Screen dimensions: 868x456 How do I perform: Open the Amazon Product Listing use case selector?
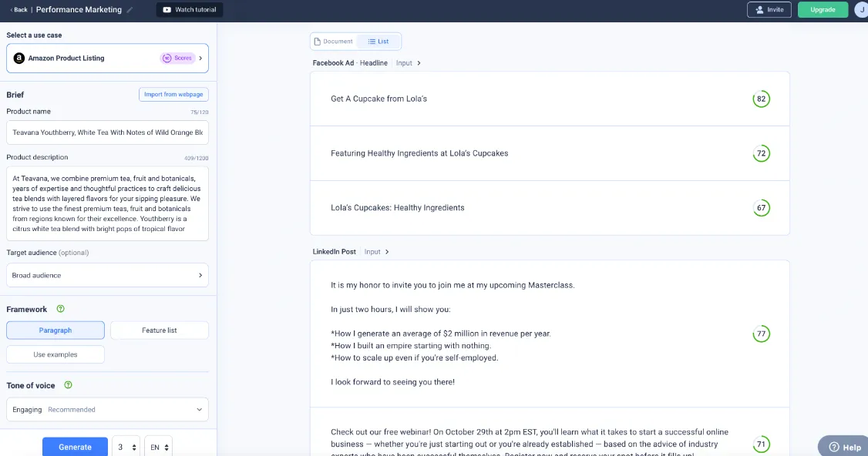tap(107, 58)
